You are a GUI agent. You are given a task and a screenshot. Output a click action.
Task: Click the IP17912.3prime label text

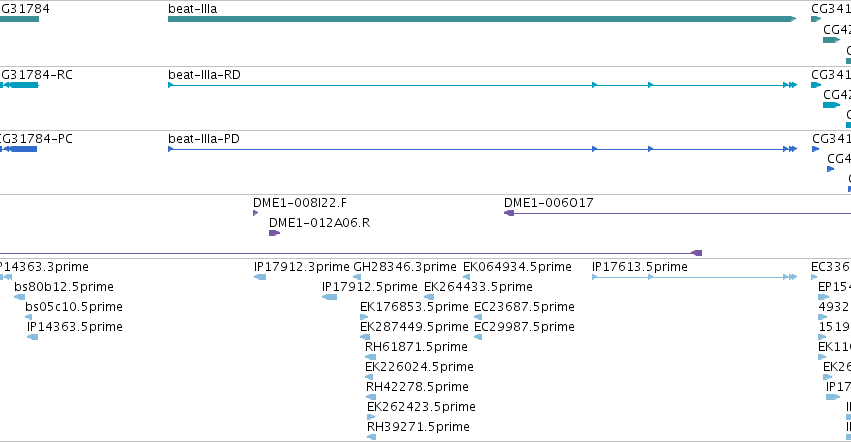(x=302, y=267)
